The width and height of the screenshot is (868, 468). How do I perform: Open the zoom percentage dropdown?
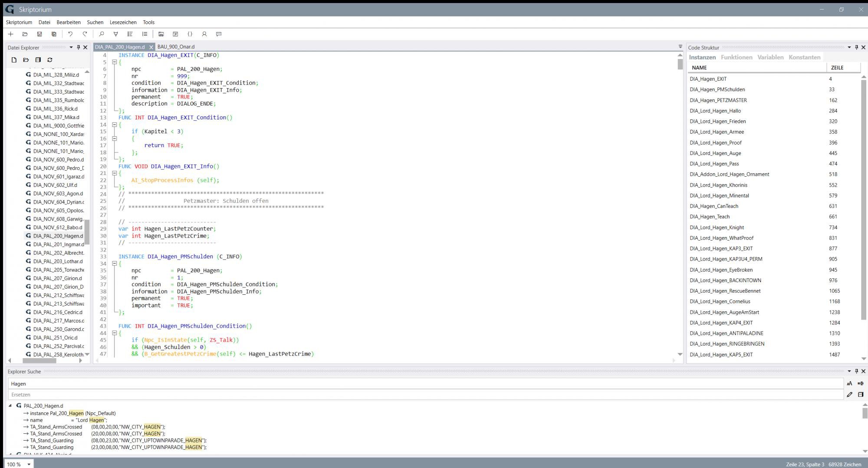point(29,464)
